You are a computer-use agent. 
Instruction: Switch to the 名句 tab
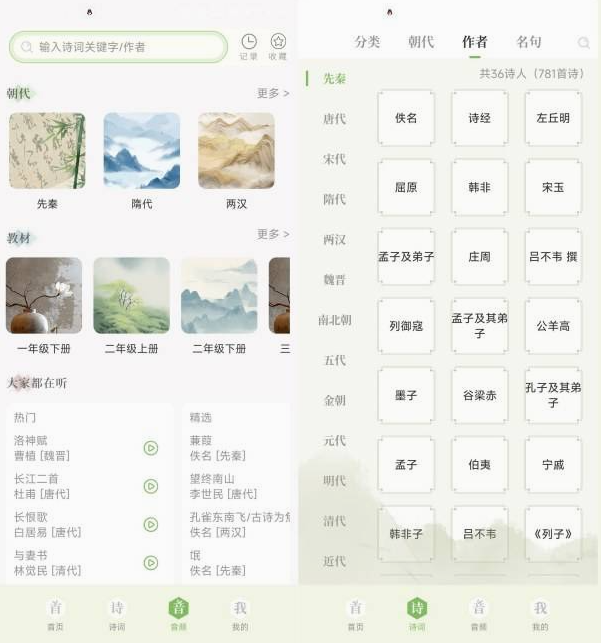point(529,42)
